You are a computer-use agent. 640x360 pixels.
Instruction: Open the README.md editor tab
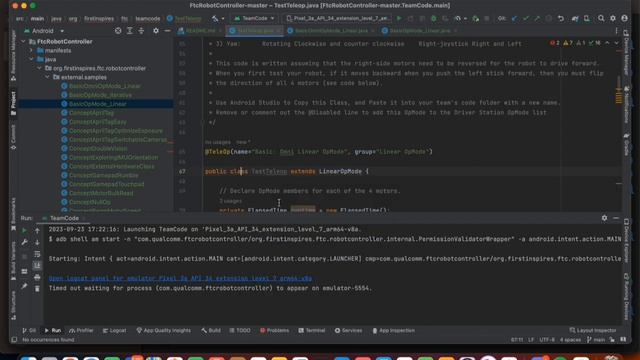coord(200,31)
